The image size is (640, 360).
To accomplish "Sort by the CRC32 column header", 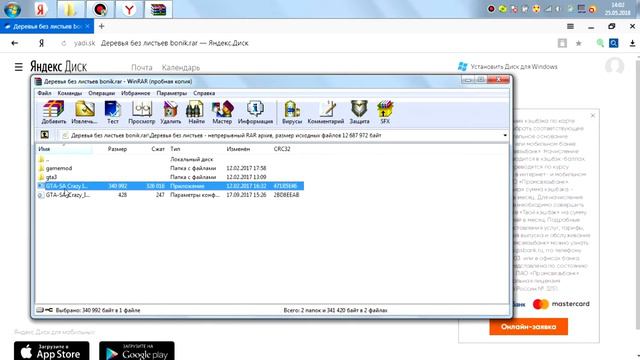I will [282, 149].
